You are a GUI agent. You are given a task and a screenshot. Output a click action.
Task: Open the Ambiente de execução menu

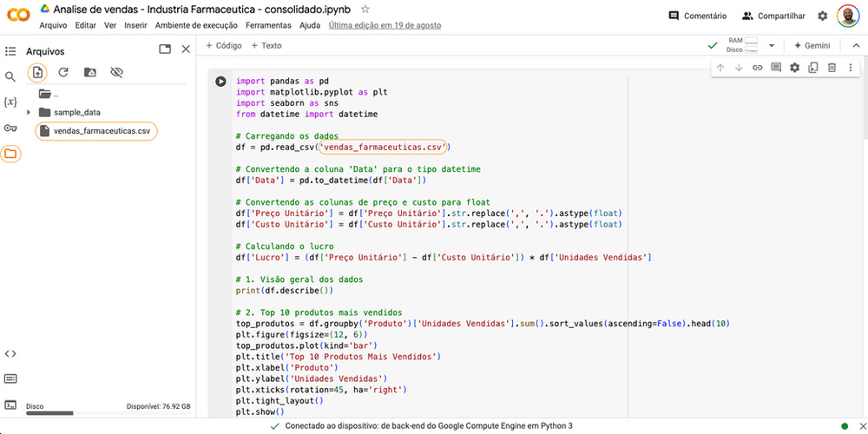click(x=196, y=25)
